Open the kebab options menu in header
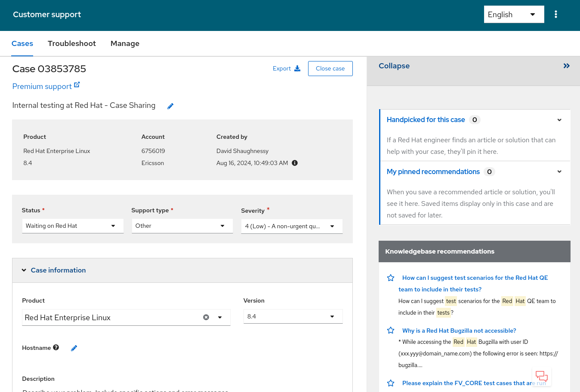 556,14
